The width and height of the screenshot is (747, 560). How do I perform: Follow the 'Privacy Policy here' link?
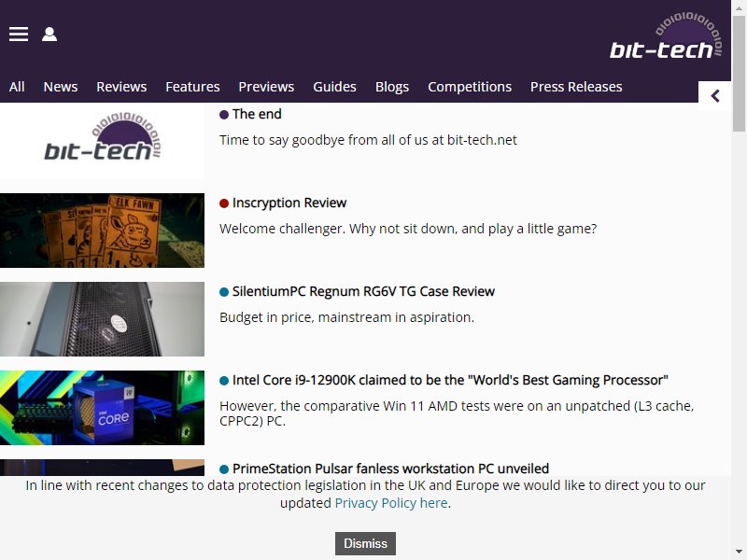pyautogui.click(x=391, y=503)
